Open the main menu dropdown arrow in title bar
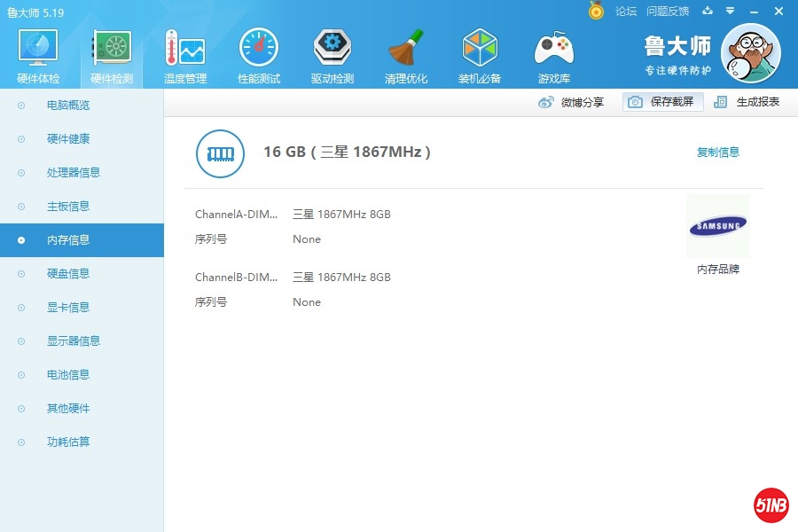The image size is (798, 532). coord(730,11)
